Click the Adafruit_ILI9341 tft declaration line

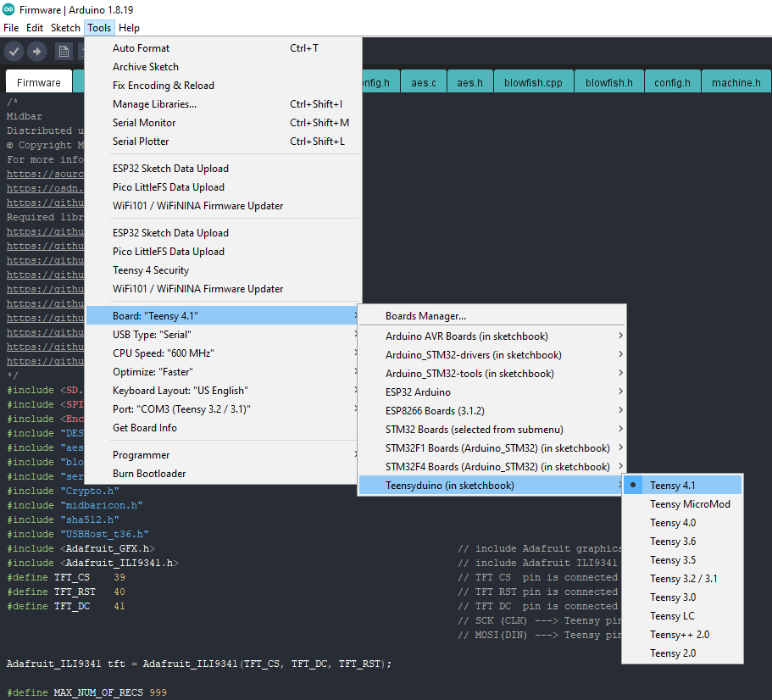[x=199, y=664]
